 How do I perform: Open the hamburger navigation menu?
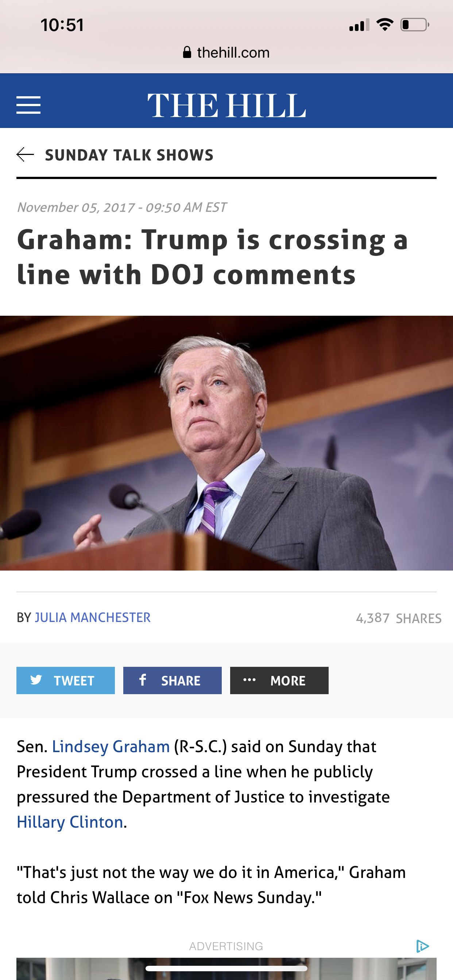[28, 105]
